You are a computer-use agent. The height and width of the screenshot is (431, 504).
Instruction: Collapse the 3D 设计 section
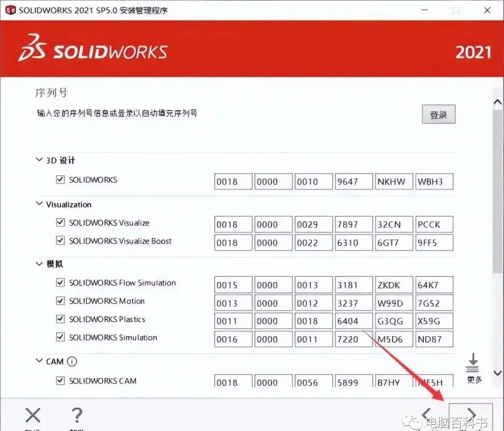click(39, 160)
